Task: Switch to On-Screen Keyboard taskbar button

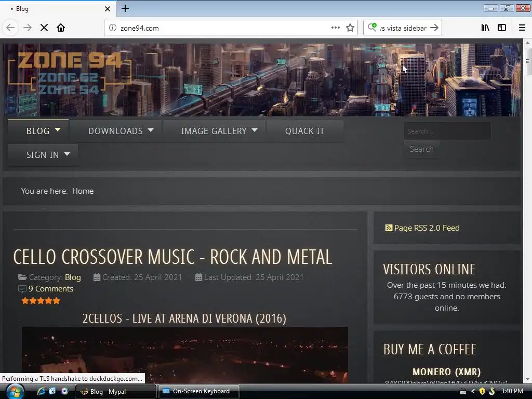Action: [x=199, y=392]
